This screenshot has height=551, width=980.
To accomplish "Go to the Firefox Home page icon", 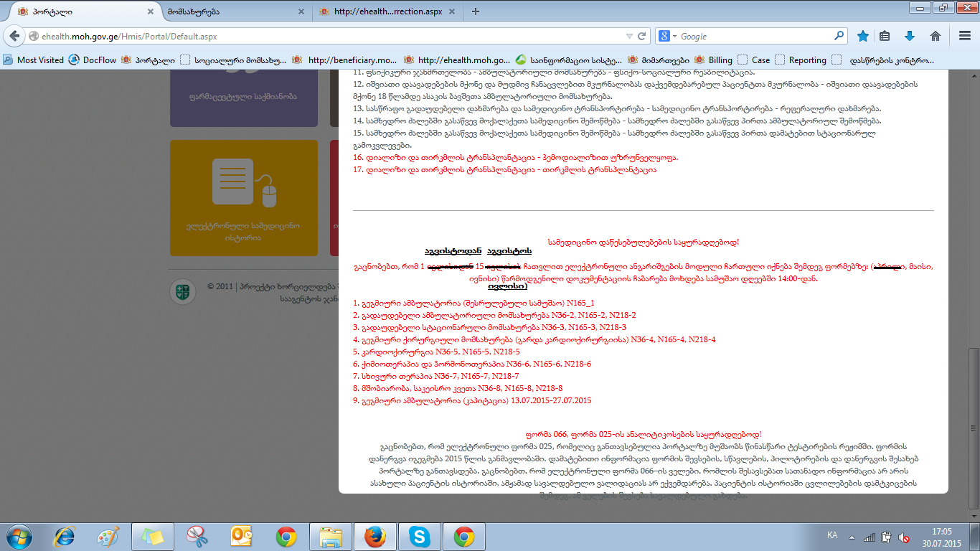I will (x=935, y=36).
